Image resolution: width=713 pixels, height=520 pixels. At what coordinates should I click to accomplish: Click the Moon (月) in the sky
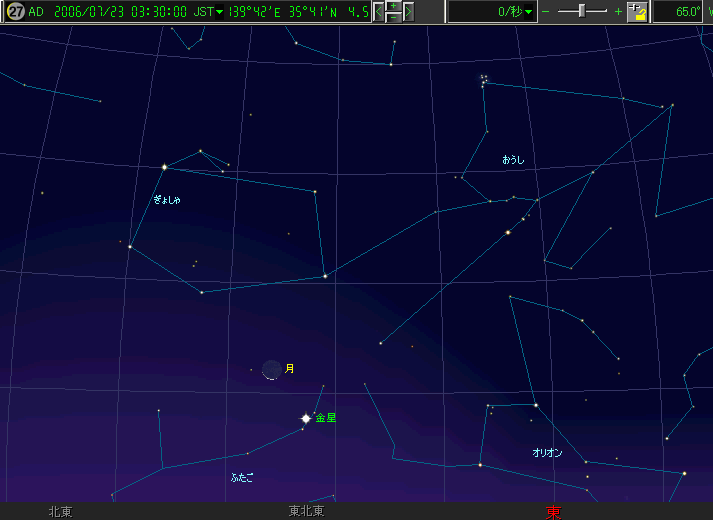point(272,370)
